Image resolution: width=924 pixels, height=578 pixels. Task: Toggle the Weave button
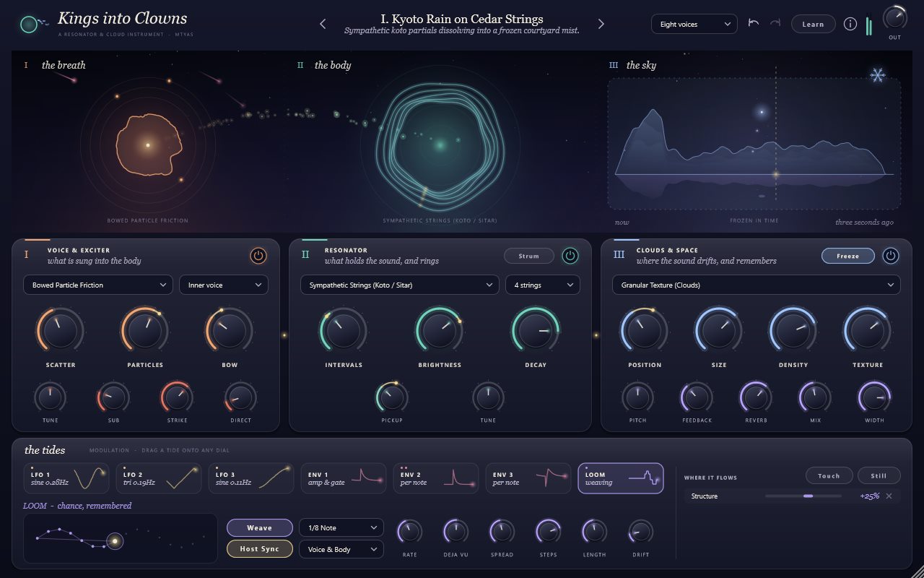pyautogui.click(x=260, y=528)
